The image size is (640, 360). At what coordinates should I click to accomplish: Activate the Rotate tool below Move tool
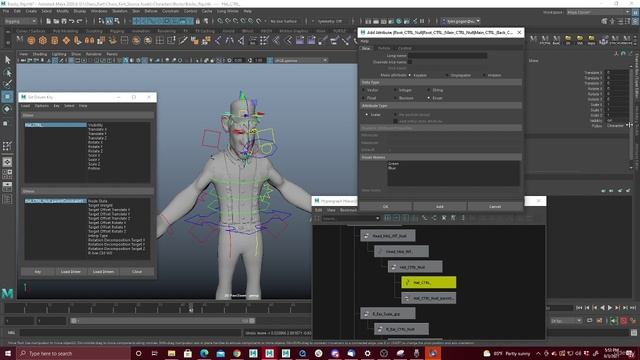click(x=7, y=109)
